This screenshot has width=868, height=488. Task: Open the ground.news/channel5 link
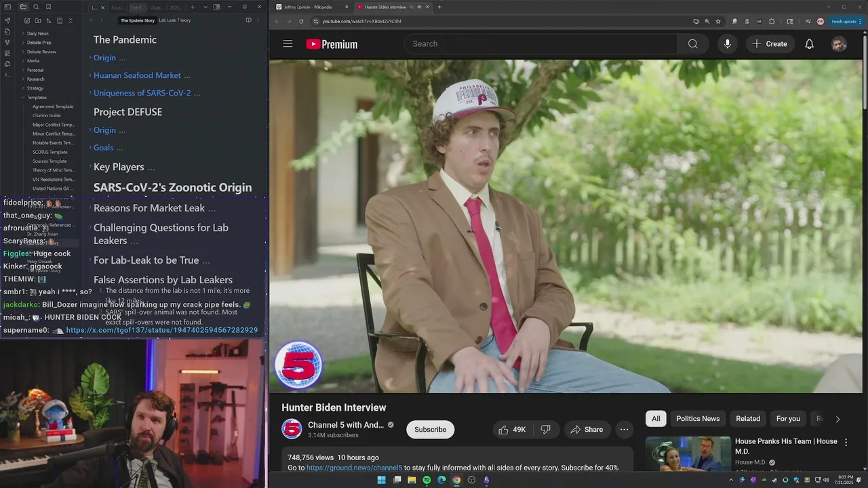coord(354,468)
